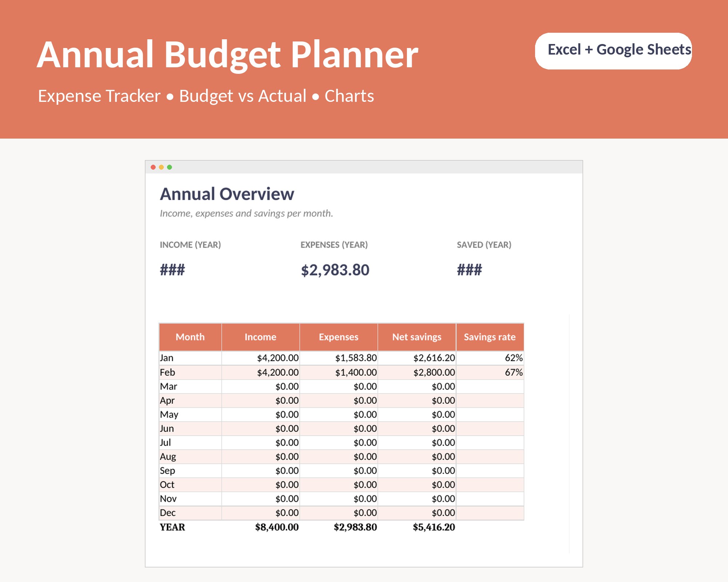Select Mar income cell $0.00

(261, 386)
